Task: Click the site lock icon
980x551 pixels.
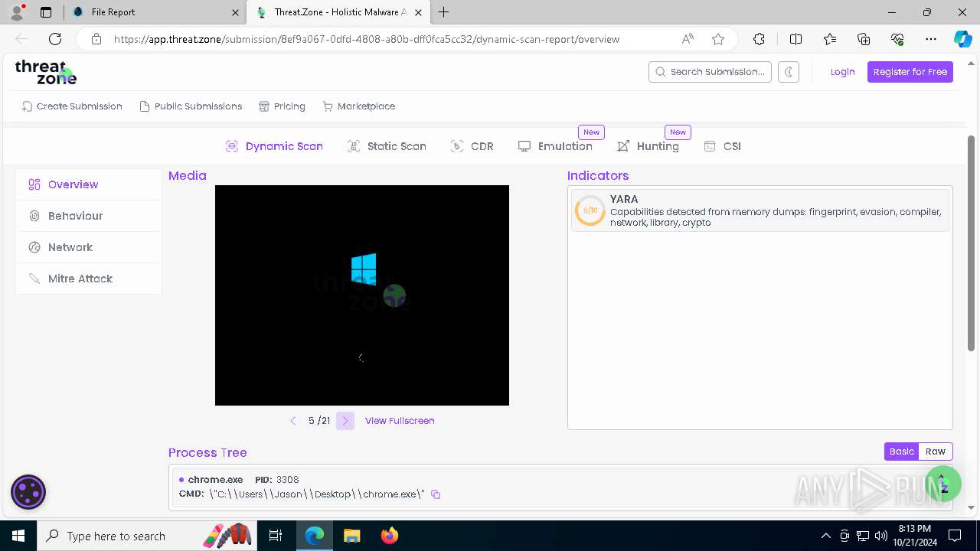Action: tap(96, 39)
